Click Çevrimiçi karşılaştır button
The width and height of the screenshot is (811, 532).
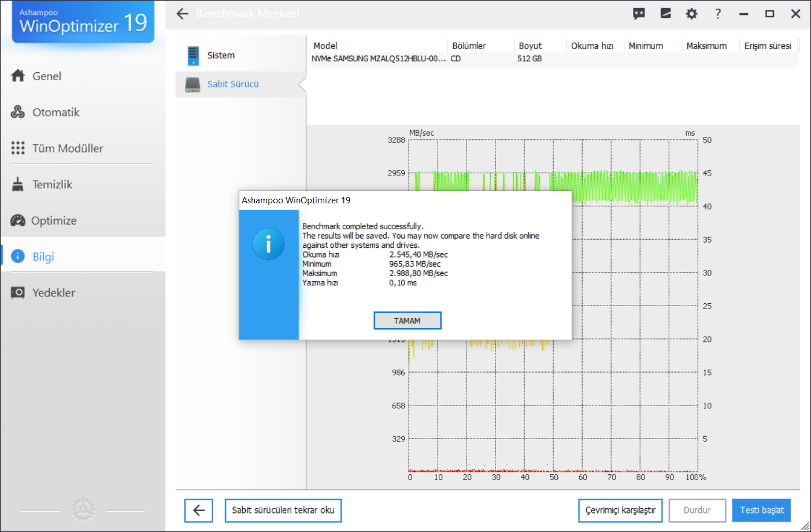[620, 511]
